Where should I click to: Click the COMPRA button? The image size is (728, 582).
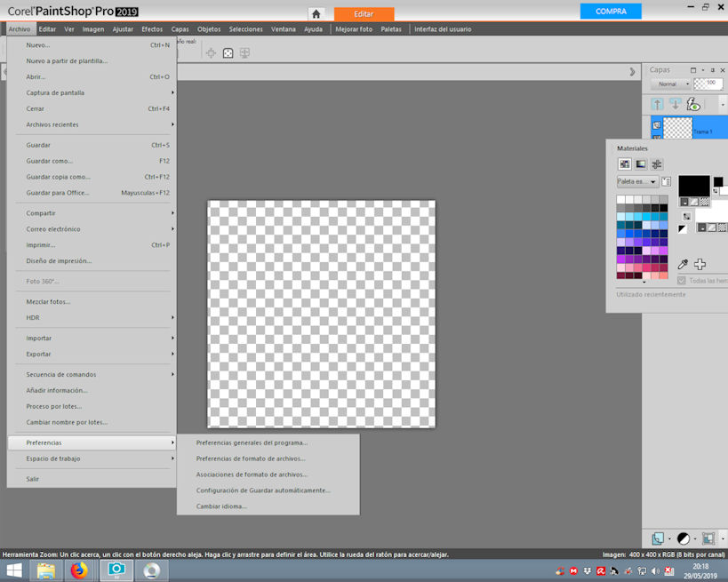[611, 11]
